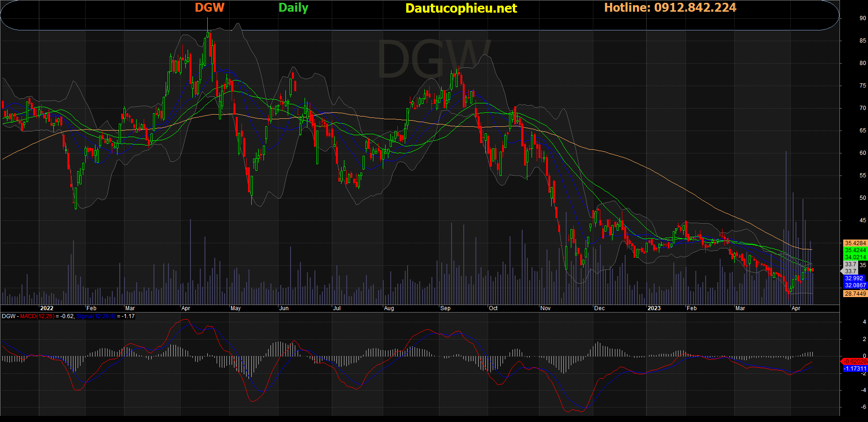The width and height of the screenshot is (868, 422).
Task: Click the -6 label on MACD axis
Action: coord(863,407)
